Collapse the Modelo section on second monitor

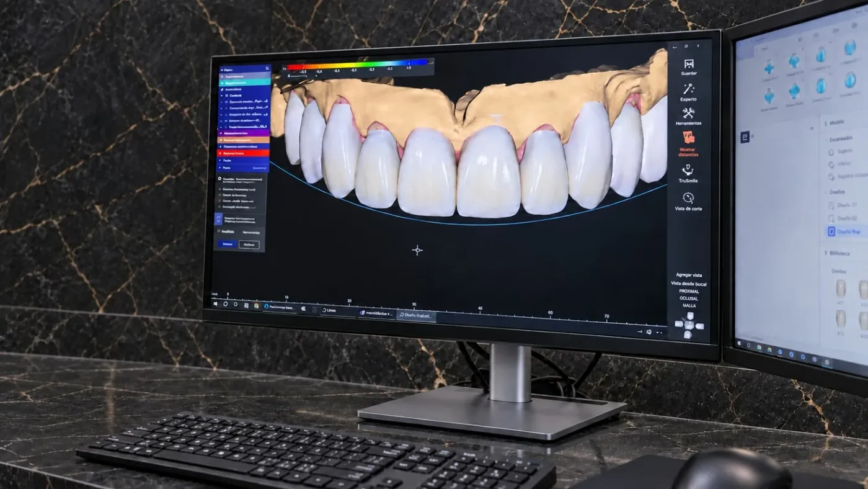(826, 123)
